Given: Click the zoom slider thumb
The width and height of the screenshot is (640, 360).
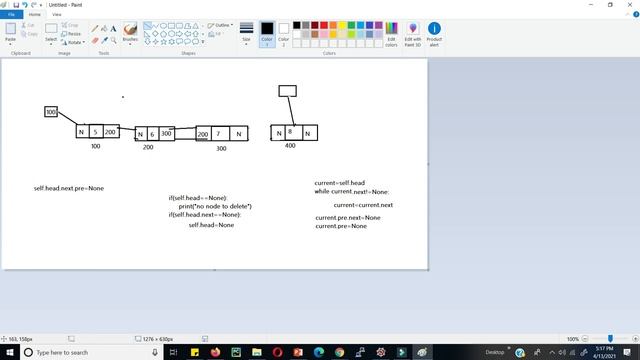Looking at the screenshot, I should 610,339.
